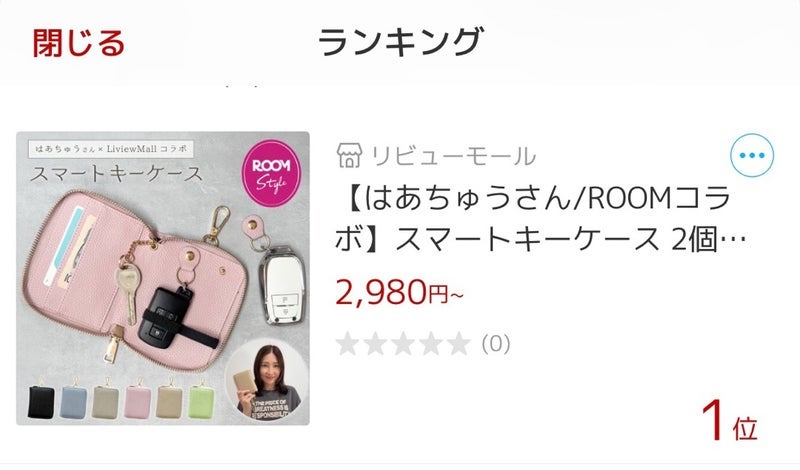Tap the 閉じる close link

coord(79,43)
